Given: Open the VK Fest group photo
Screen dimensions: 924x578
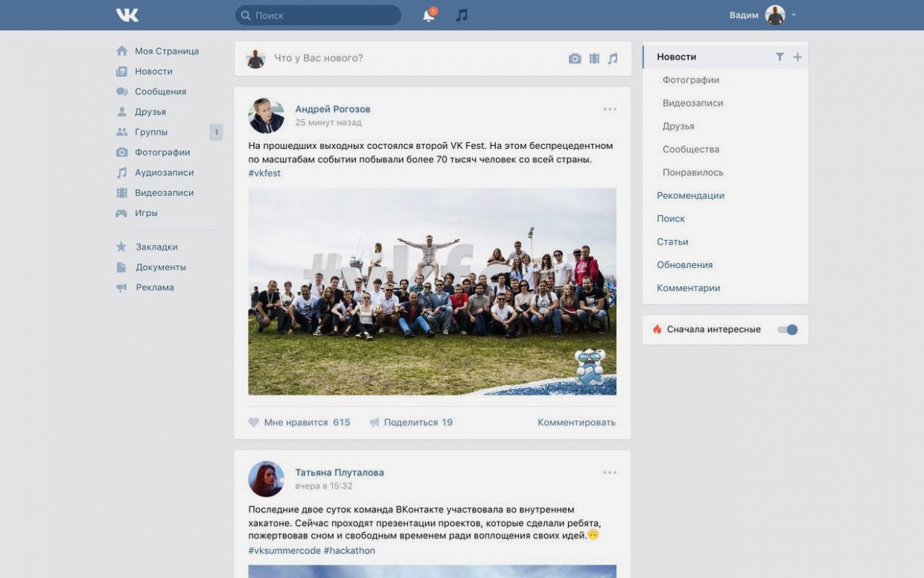Looking at the screenshot, I should (432, 291).
